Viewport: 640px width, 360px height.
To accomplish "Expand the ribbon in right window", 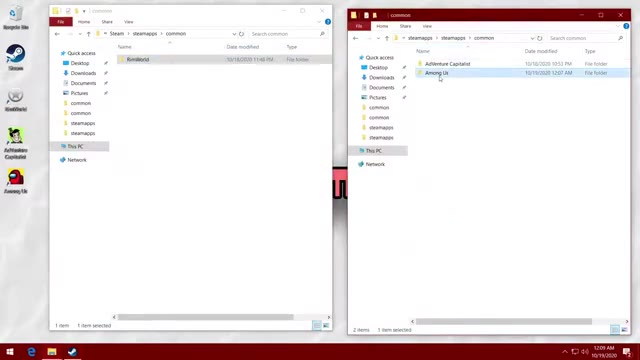I will 617,26.
